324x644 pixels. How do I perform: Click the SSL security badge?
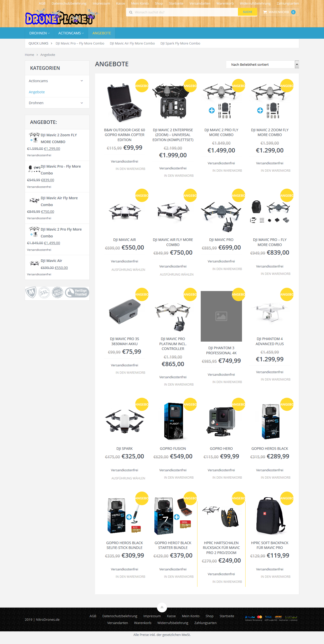[44, 293]
